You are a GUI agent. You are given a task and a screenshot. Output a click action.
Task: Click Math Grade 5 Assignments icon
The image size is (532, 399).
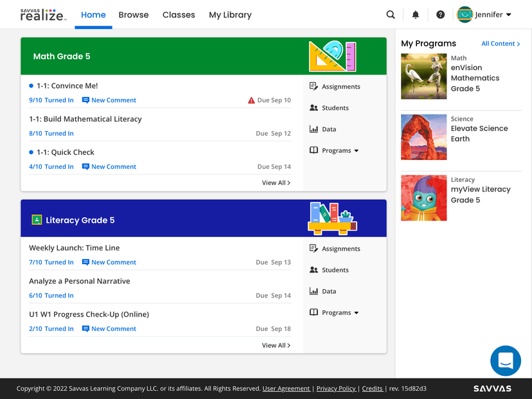pos(314,87)
